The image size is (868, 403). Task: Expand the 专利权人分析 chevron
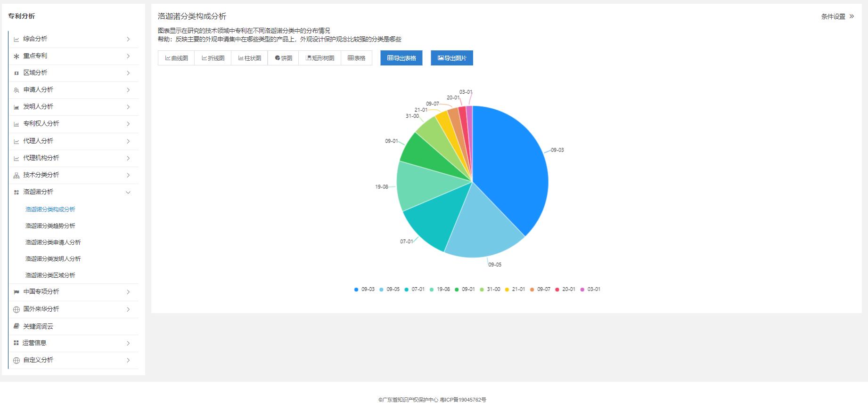[x=128, y=124]
